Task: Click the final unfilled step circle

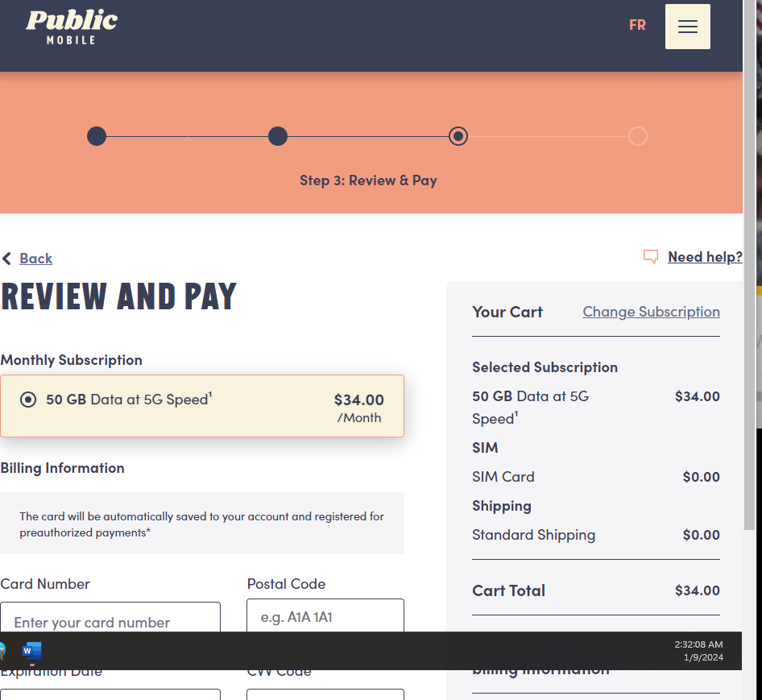Action: point(637,136)
